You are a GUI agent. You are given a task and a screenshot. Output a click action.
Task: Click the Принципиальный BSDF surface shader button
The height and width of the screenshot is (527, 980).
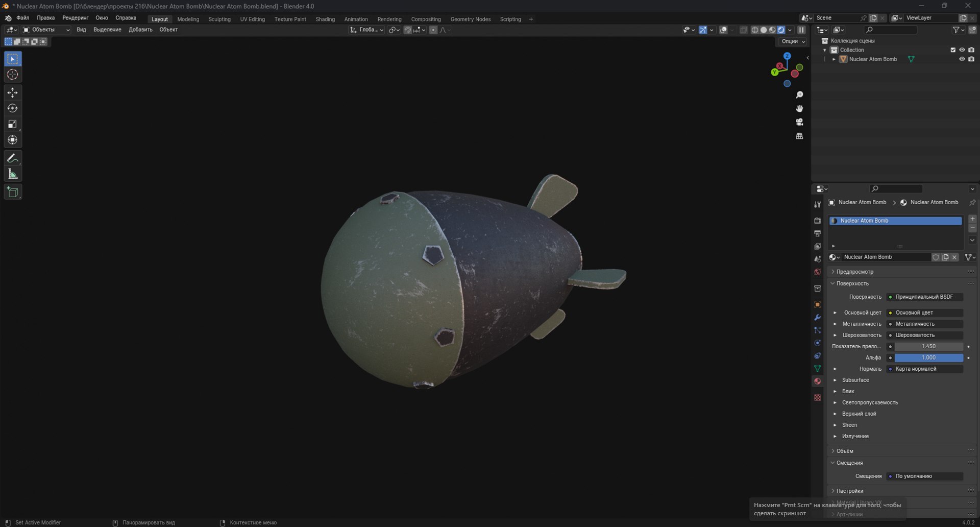924,297
